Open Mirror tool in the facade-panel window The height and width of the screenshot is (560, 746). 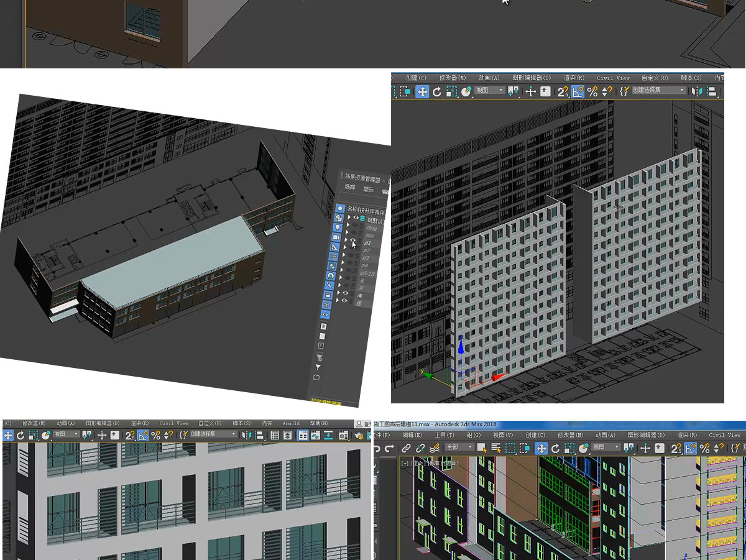point(697,91)
